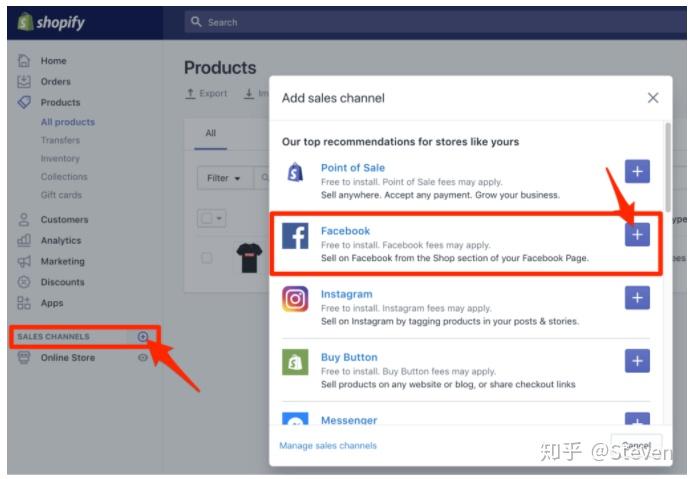Check the t-shirt product row checkbox
The image size is (690, 479).
206,258
